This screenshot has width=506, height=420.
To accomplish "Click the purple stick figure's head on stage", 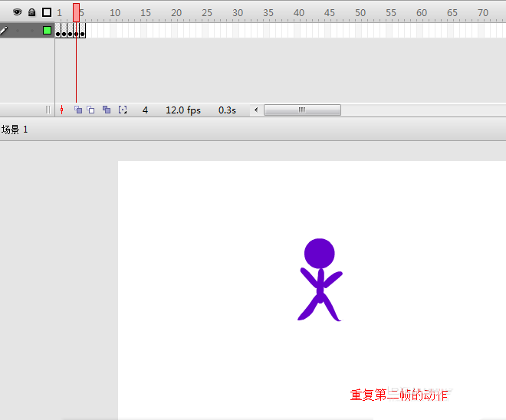I will [320, 253].
